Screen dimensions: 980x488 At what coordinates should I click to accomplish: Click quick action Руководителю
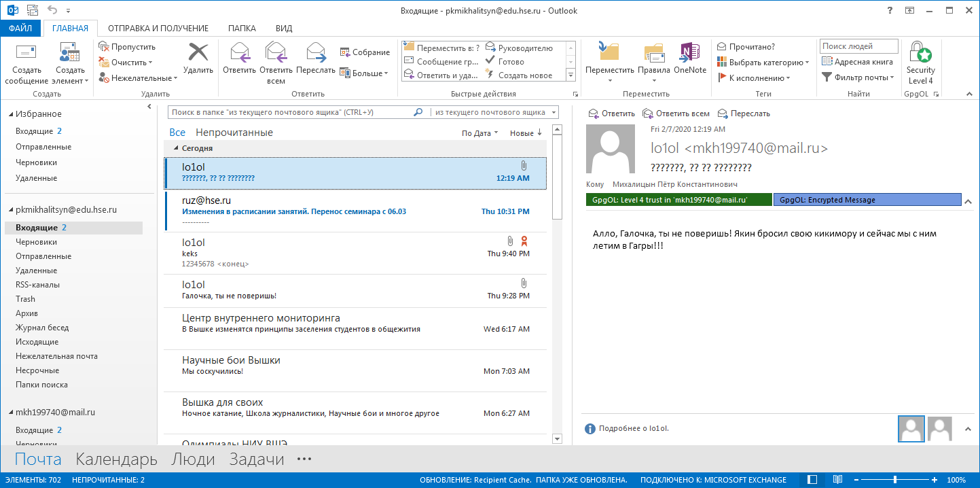(519, 48)
